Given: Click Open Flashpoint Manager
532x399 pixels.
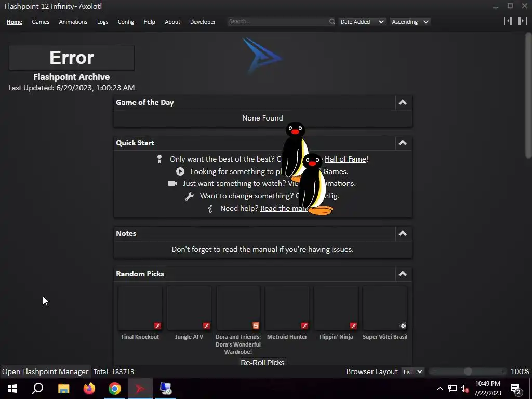Looking at the screenshot, I should coord(45,371).
